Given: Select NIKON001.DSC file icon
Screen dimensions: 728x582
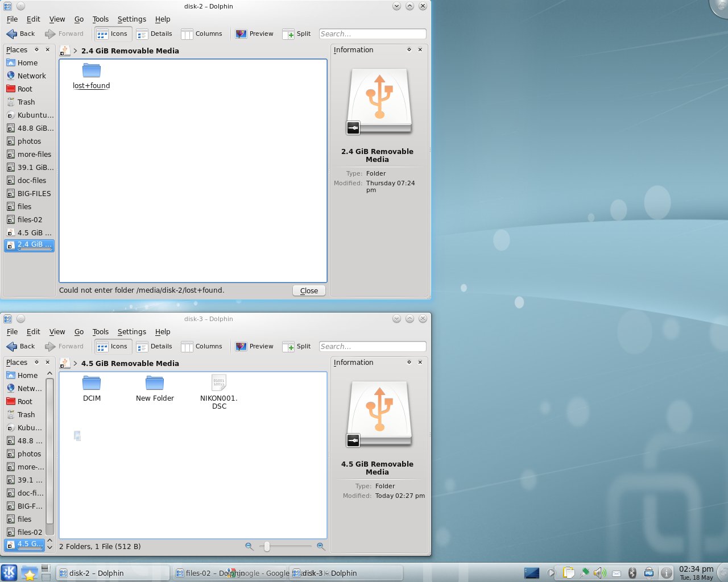Looking at the screenshot, I should tap(219, 383).
